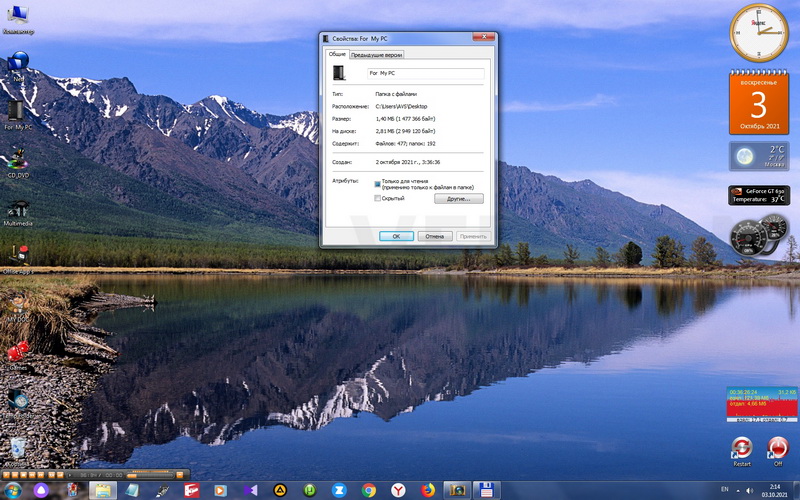This screenshot has height=500, width=800.
Task: Click the Yandex browser taskbar icon
Action: [398, 490]
